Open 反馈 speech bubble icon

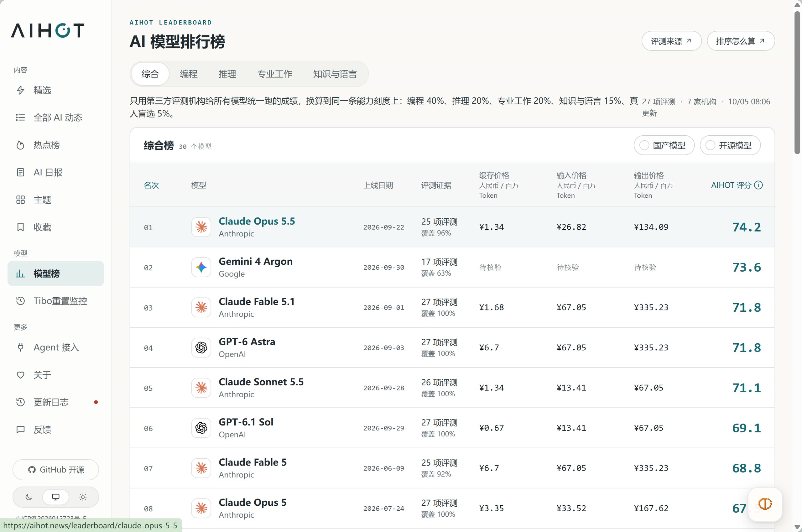[x=20, y=430]
